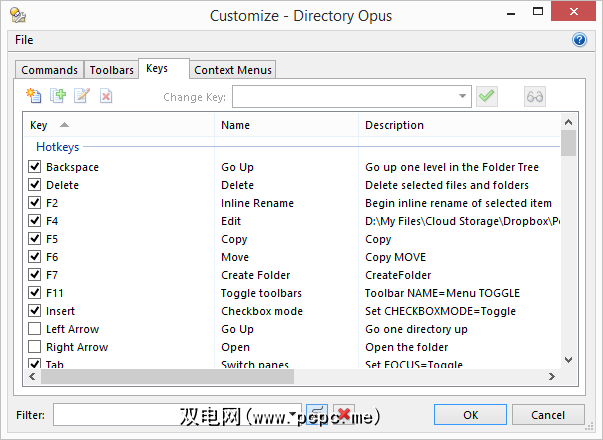Apply key change with green checkmark
The height and width of the screenshot is (440, 603).
(487, 96)
